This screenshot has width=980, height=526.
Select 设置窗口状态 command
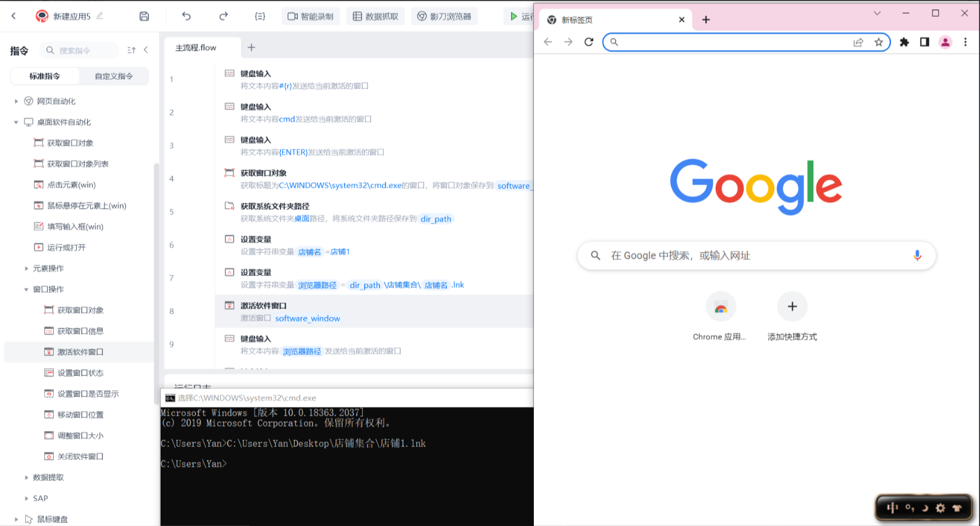pyautogui.click(x=80, y=373)
